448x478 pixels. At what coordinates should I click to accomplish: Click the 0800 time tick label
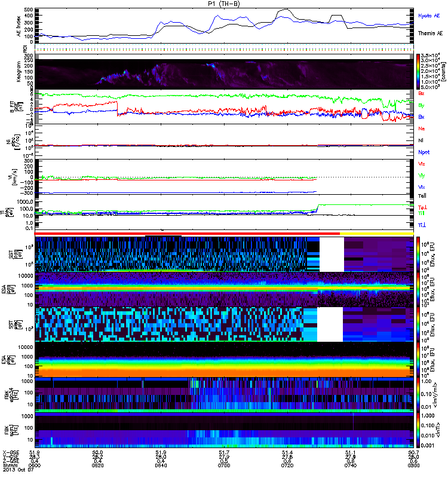(x=413, y=465)
